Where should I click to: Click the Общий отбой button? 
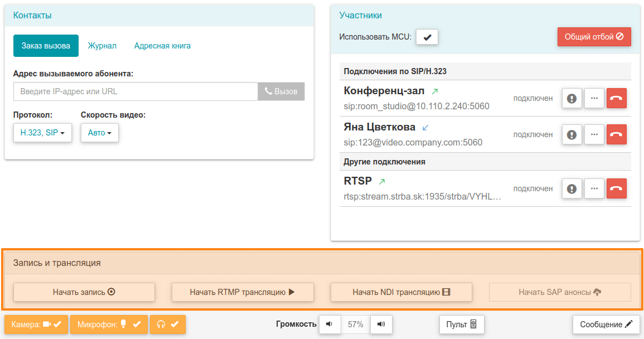tap(594, 37)
